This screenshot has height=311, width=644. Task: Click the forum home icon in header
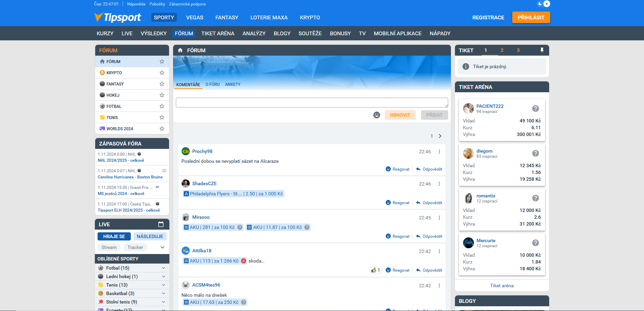coord(180,50)
